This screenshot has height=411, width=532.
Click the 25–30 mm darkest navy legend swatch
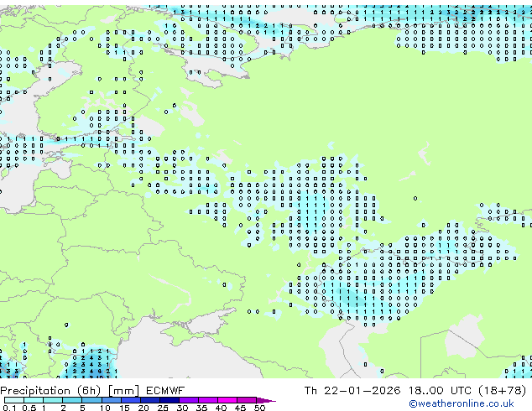click(x=170, y=400)
